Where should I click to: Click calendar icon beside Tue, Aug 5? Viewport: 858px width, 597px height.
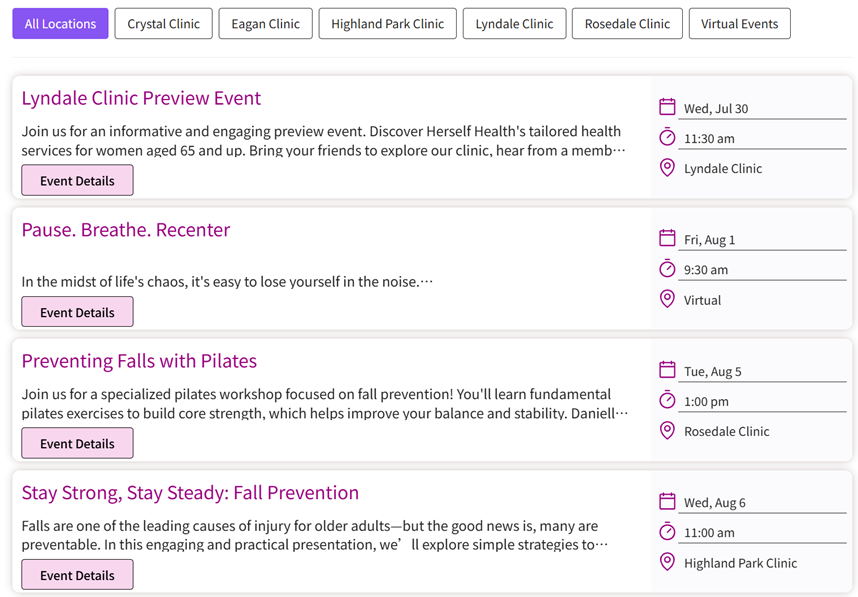667,371
